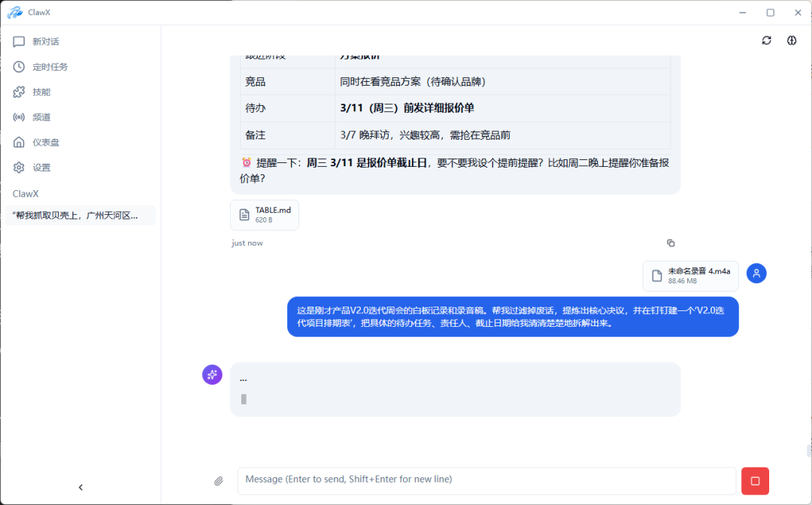Screen dimensions: 812x505
Task: Click the blue user message about V2.0迭代周会
Action: point(513,316)
